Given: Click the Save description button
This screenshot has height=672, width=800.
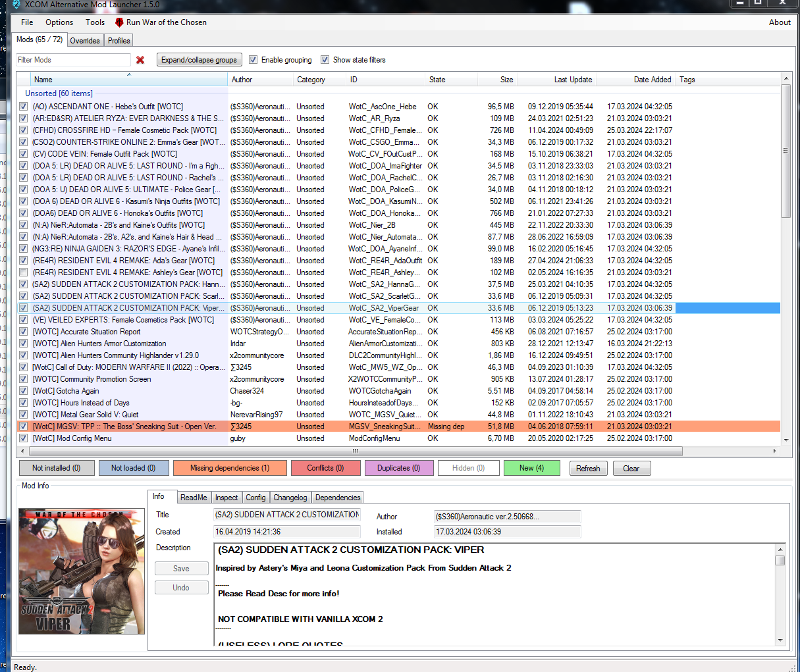Looking at the screenshot, I should coord(181,568).
